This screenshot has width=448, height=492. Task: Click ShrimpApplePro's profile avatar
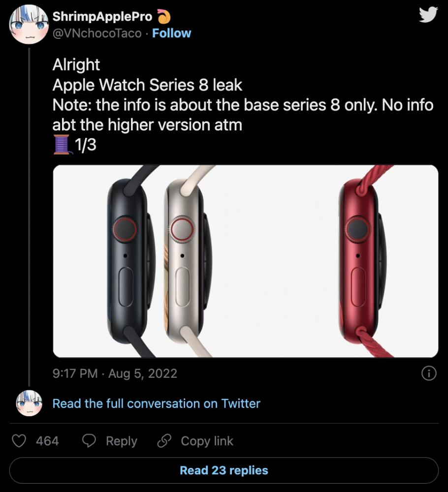click(x=28, y=23)
